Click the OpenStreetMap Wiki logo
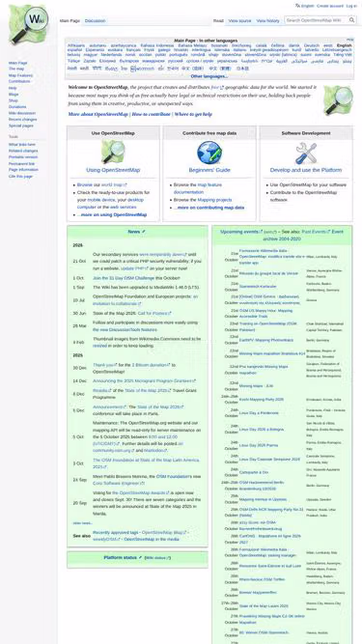This screenshot has height=644, width=362. click(x=28, y=24)
